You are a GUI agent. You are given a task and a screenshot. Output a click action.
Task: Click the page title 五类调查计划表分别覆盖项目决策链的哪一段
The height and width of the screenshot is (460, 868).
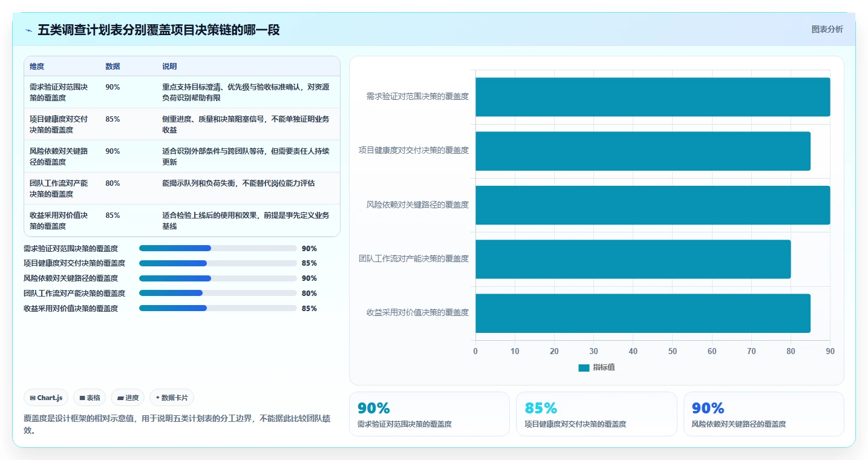(159, 30)
